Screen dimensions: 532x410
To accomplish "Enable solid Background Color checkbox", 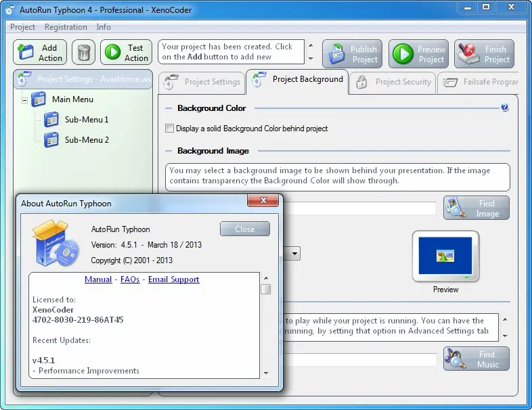I will click(x=169, y=128).
